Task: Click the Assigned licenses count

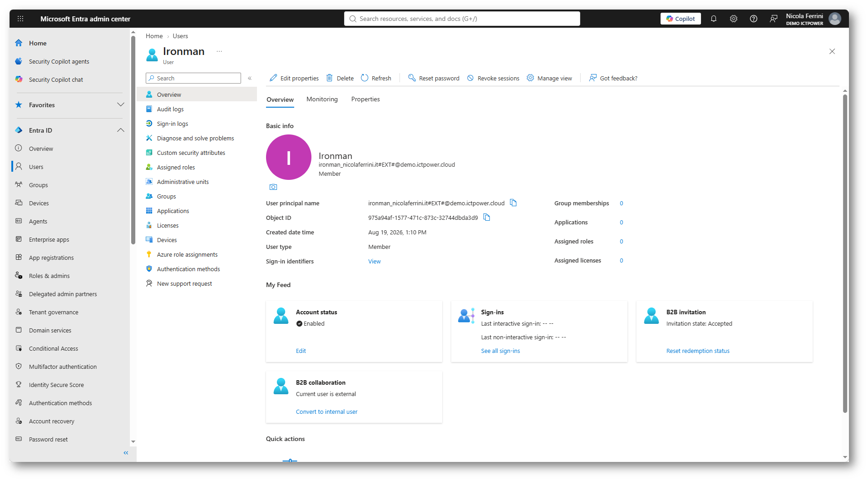Action: 621,260
